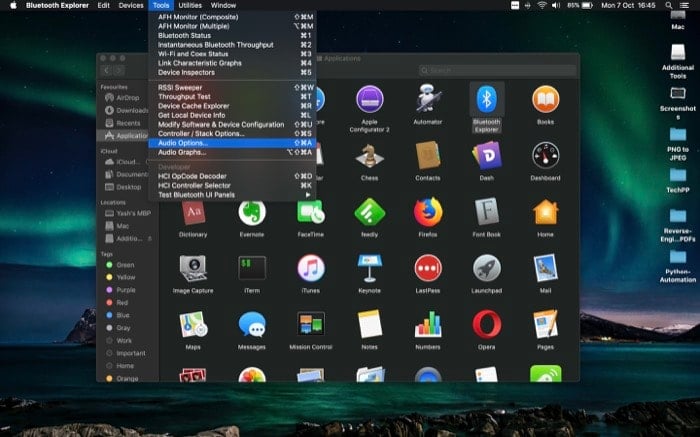700x437 pixels.
Task: Open the Pages app icon
Action: click(x=545, y=325)
